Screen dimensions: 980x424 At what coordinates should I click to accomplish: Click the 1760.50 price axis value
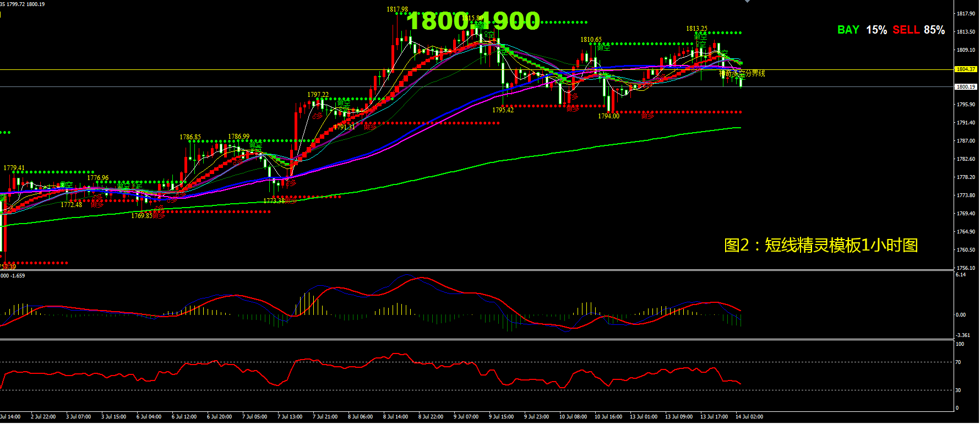coord(966,250)
